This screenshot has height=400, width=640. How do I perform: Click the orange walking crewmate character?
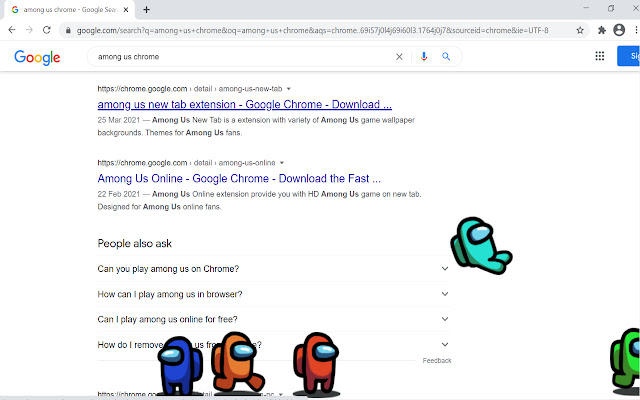[x=238, y=363]
